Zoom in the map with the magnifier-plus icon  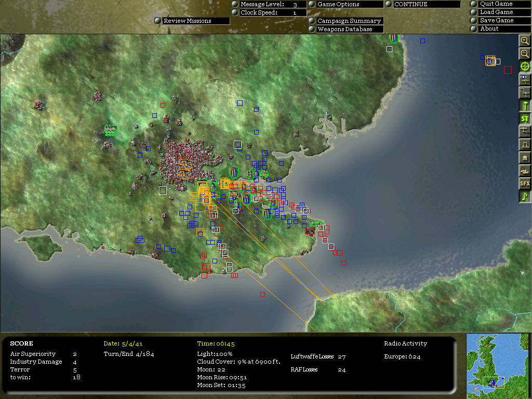[525, 41]
